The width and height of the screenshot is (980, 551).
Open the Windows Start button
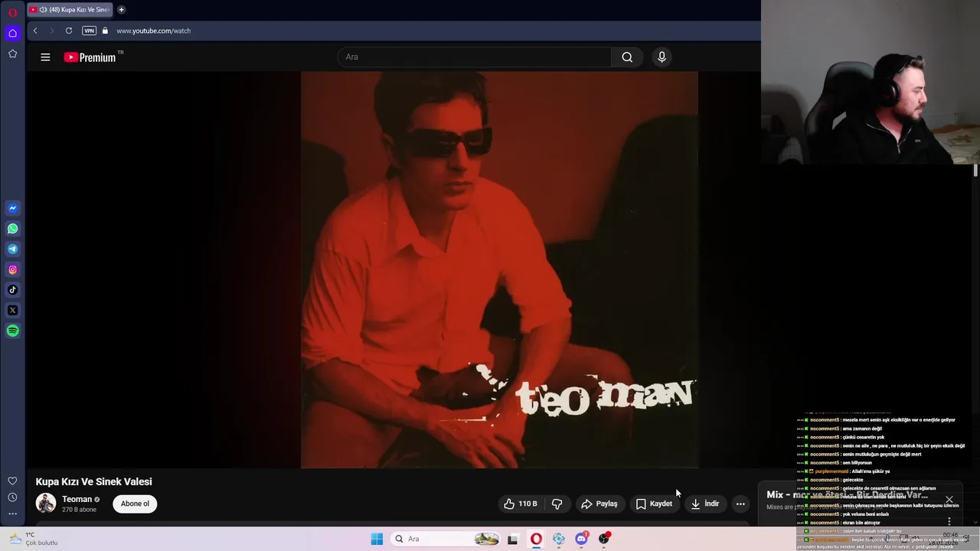(377, 539)
